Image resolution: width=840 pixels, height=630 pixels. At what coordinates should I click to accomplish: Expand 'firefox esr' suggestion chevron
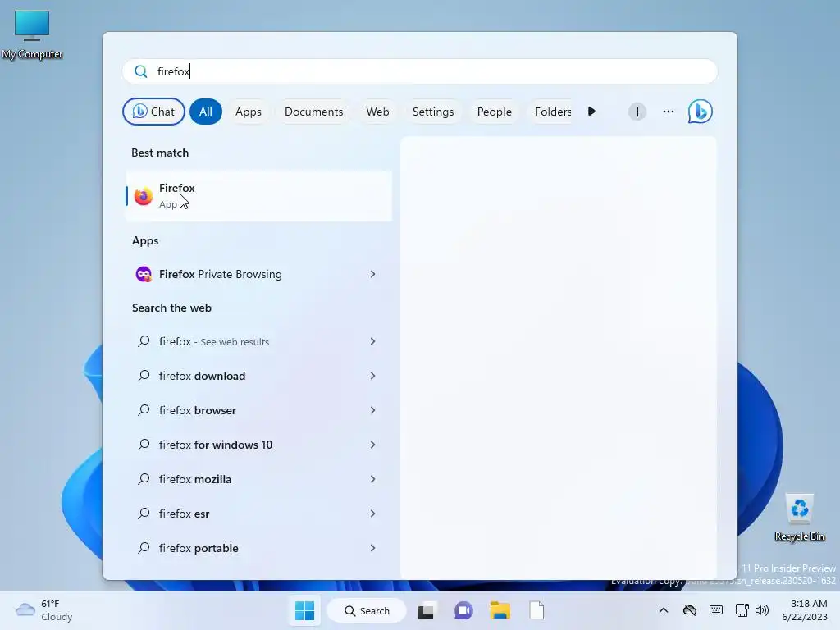pos(373,514)
